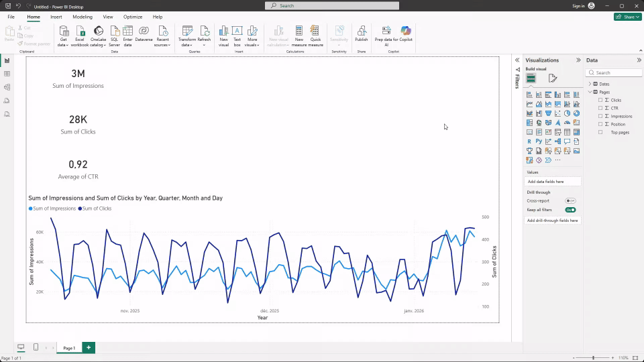Click Get more visuals ellipsis
Viewport: 644px width, 362px height.
click(557, 160)
